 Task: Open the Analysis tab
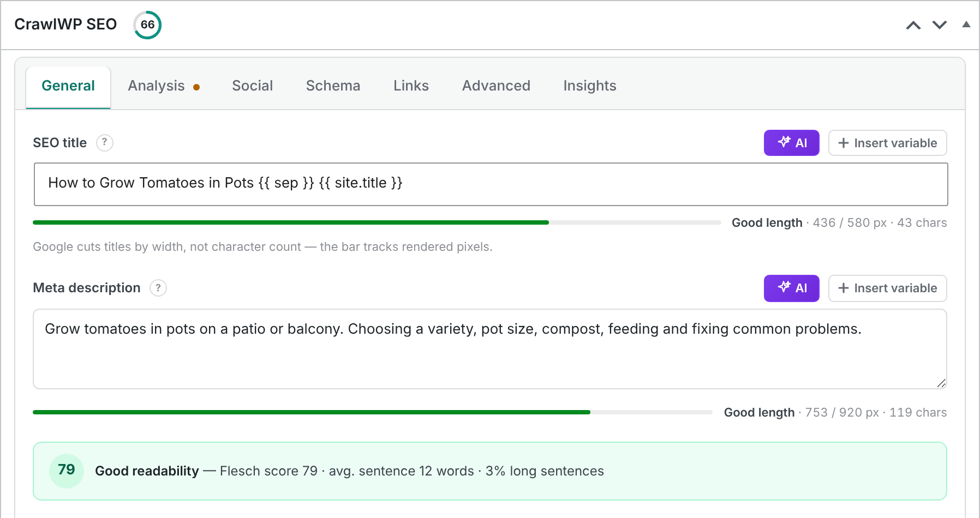point(164,86)
